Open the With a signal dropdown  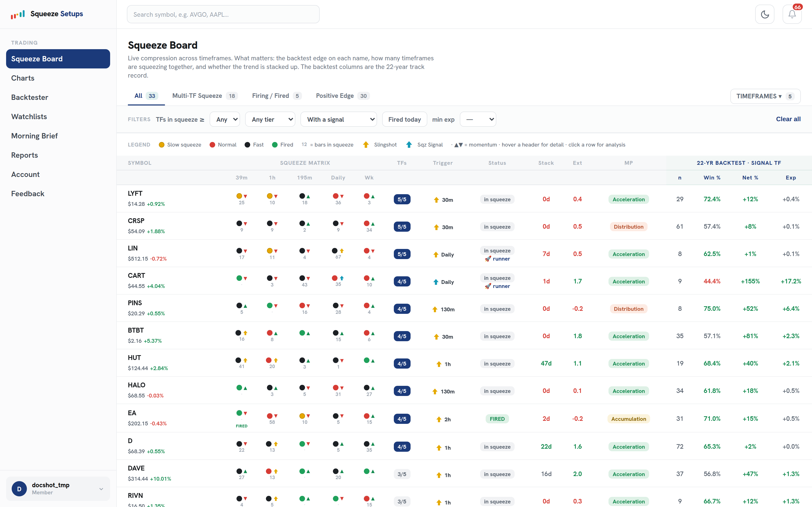coord(339,119)
